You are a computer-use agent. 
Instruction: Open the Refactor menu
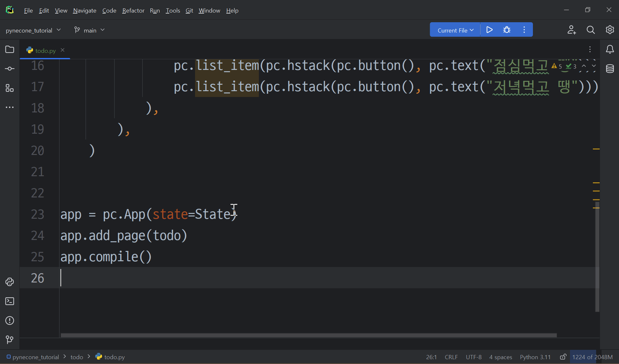coord(133,11)
